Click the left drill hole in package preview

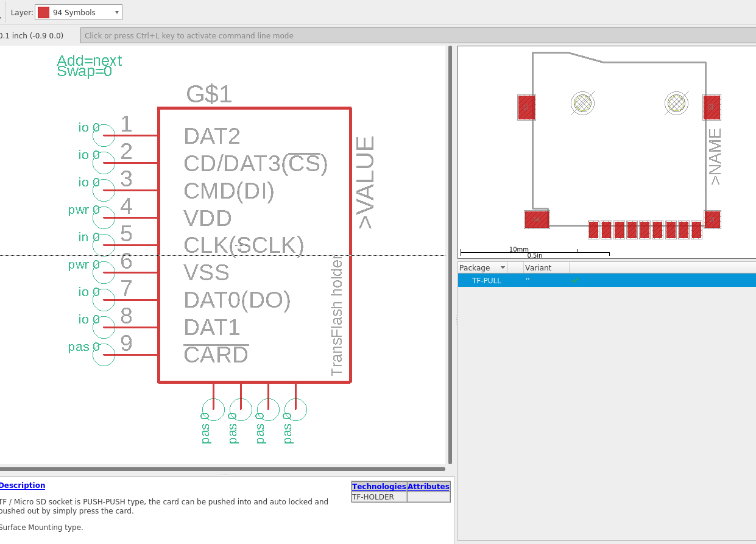(582, 103)
